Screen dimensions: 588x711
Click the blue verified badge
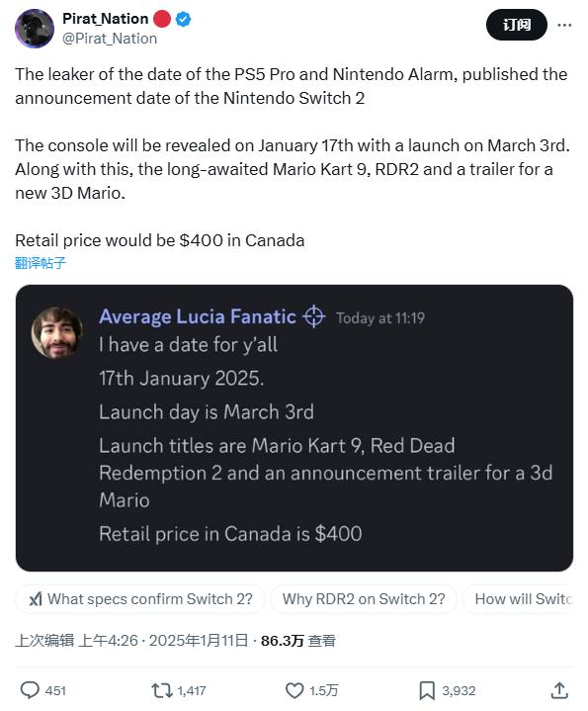tap(183, 19)
